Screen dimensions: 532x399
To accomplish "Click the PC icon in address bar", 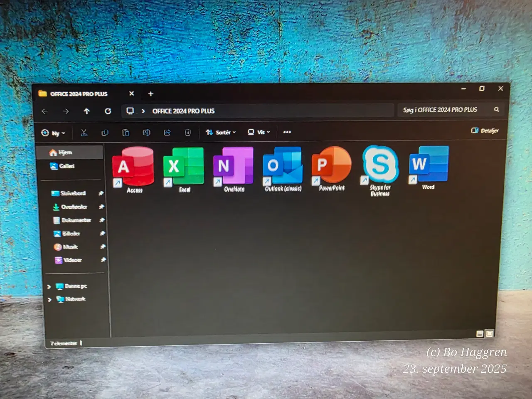I will coord(130,111).
